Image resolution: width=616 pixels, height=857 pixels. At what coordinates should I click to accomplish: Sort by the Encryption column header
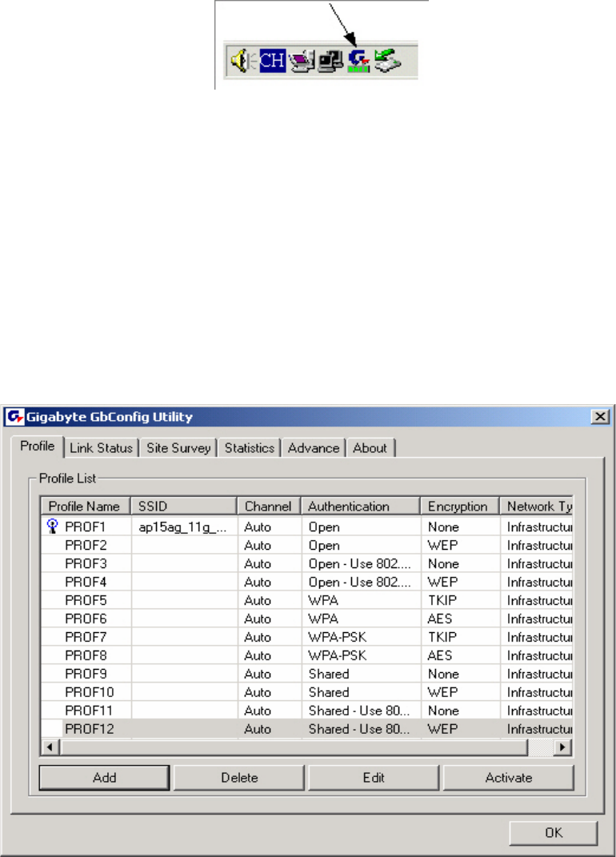click(460, 506)
